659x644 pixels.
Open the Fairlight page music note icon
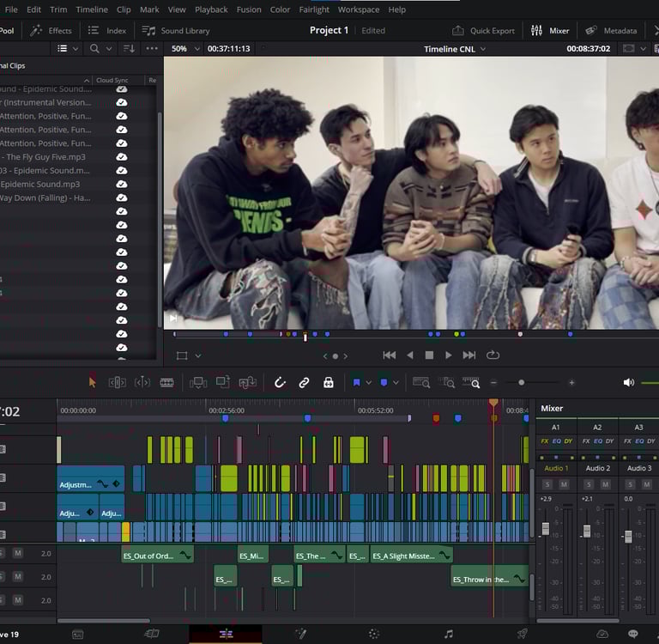[x=448, y=634]
